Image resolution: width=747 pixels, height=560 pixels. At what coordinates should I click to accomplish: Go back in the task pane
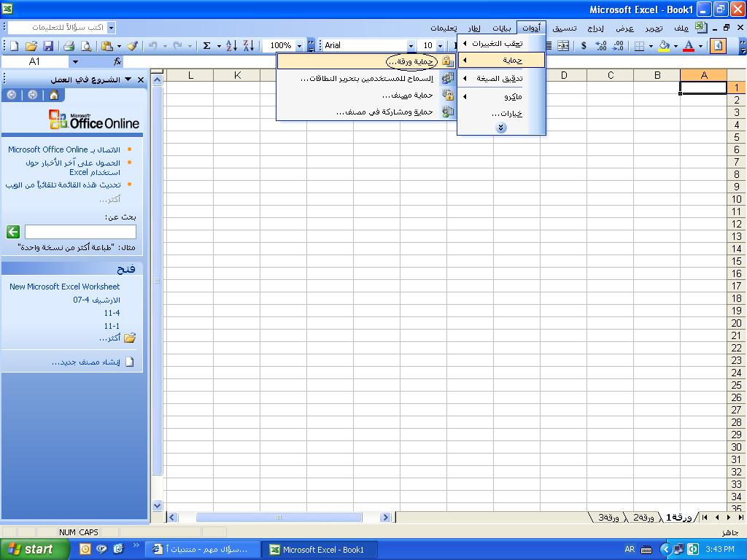[x=12, y=96]
